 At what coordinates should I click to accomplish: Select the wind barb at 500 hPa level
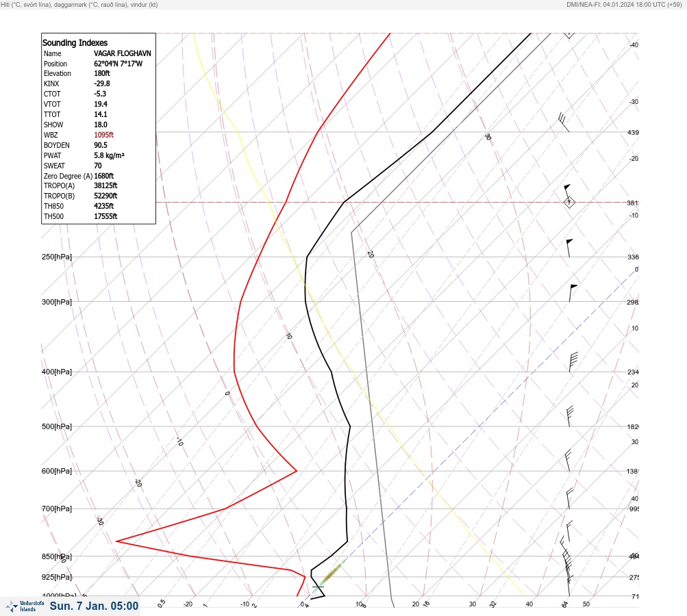[570, 416]
